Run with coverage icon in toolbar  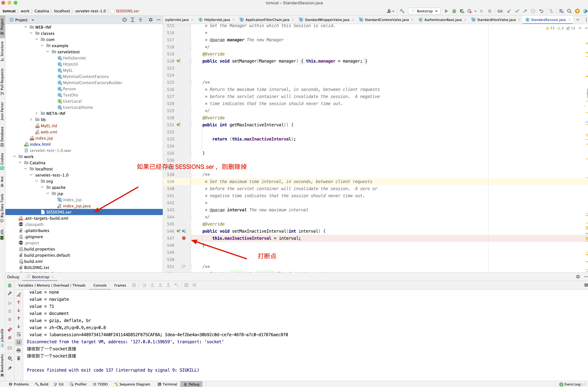(x=462, y=11)
